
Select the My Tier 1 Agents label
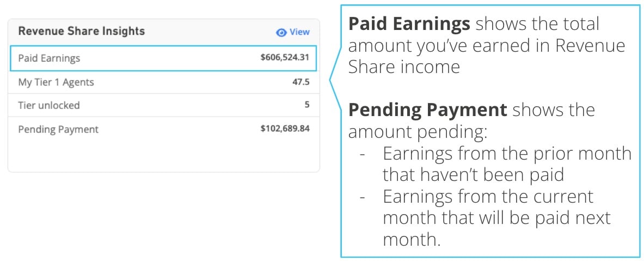56,82
